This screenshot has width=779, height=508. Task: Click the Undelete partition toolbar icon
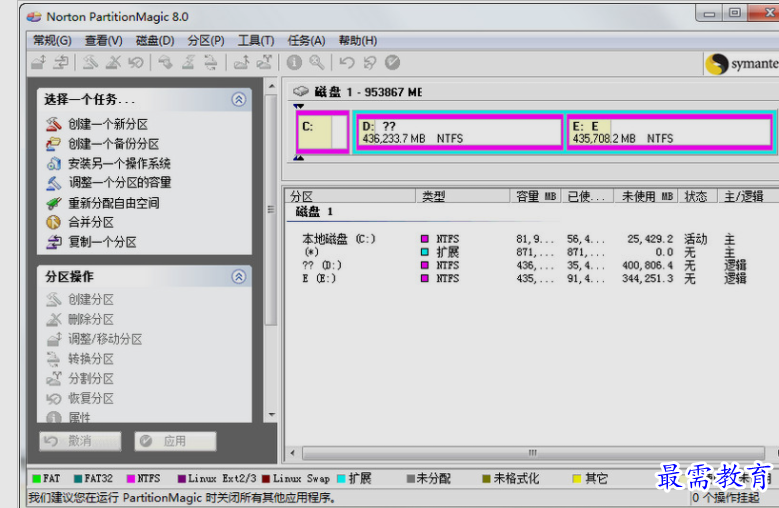tap(136, 63)
